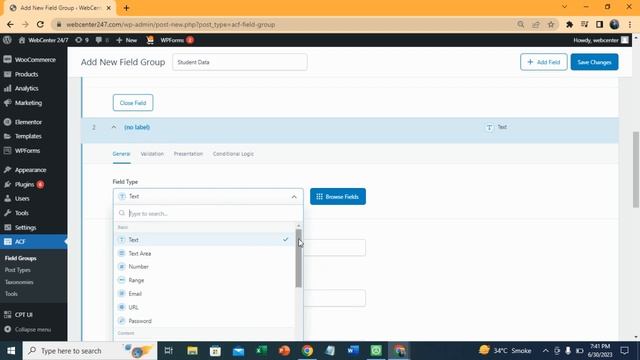Choose Password field type
This screenshot has height=360, width=640.
(204, 321)
